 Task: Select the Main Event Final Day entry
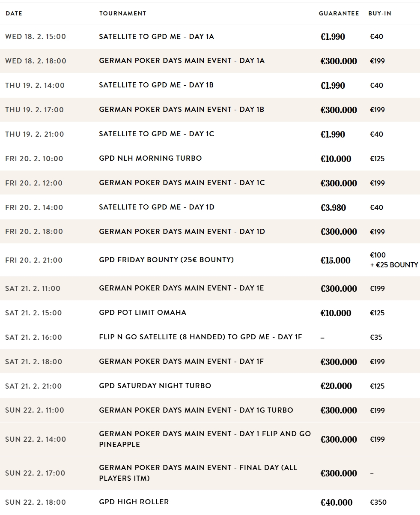[198, 473]
